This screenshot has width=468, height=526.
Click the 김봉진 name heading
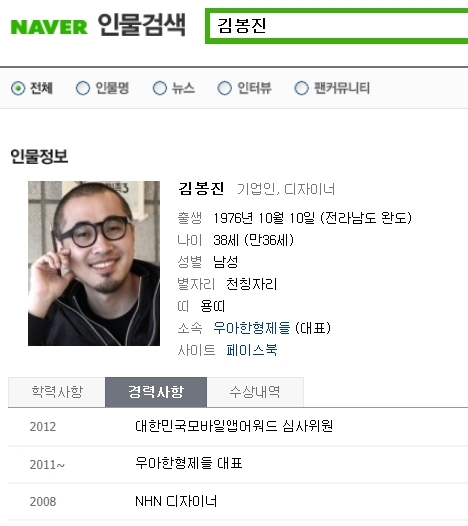pyautogui.click(x=201, y=189)
